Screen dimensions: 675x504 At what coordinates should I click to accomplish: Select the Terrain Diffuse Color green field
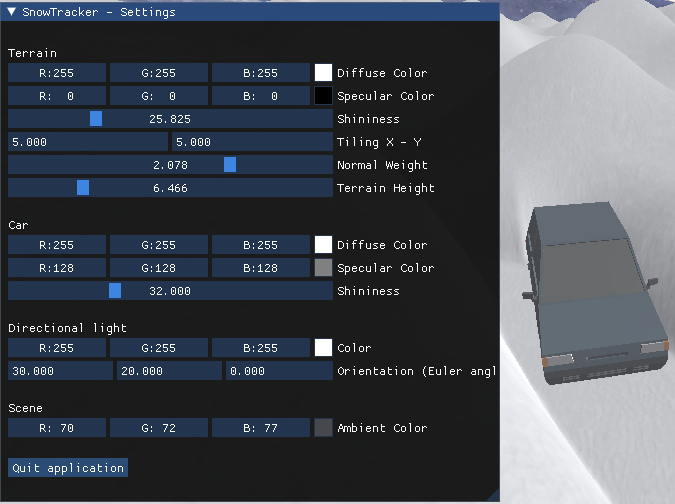point(159,73)
